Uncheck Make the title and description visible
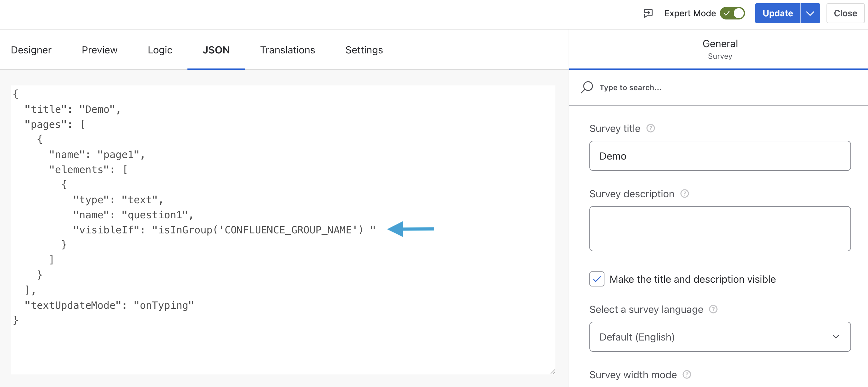Viewport: 868px width, 387px height. click(596, 279)
